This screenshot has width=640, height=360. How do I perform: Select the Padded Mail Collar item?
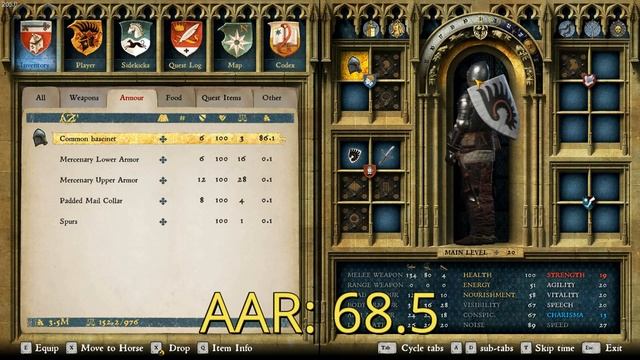pos(91,201)
